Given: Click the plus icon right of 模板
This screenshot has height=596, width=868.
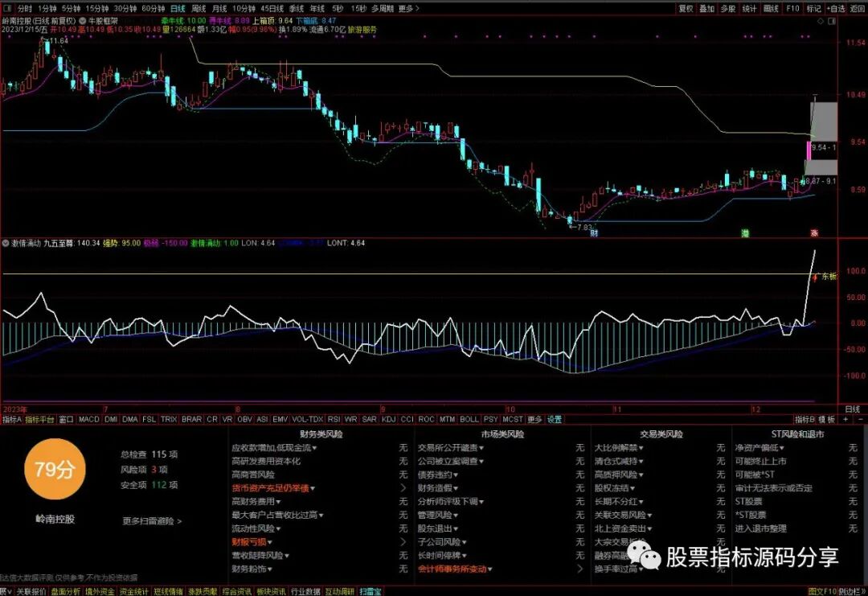Looking at the screenshot, I should tap(845, 420).
